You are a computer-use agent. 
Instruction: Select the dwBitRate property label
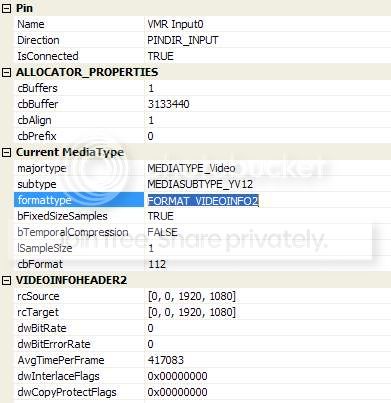[42, 328]
